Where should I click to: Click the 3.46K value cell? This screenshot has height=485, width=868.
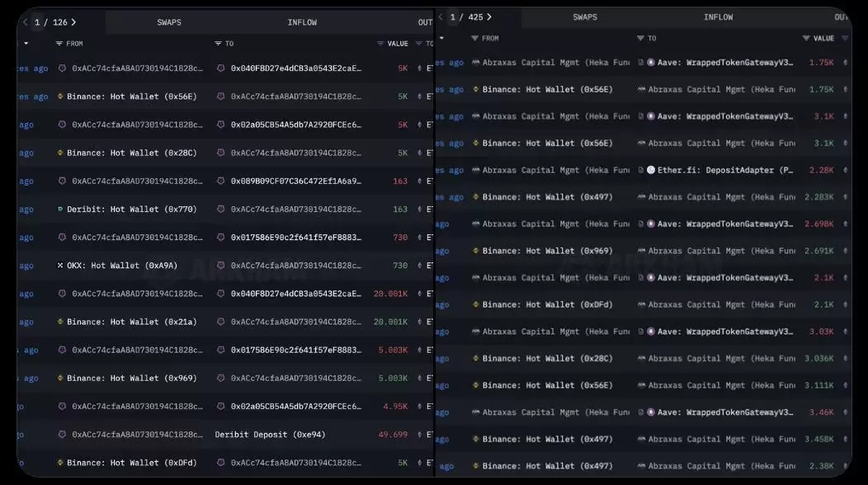pos(822,412)
